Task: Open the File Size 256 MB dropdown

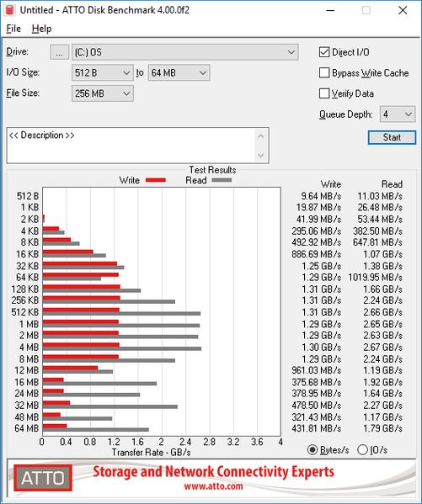Action: (x=103, y=93)
